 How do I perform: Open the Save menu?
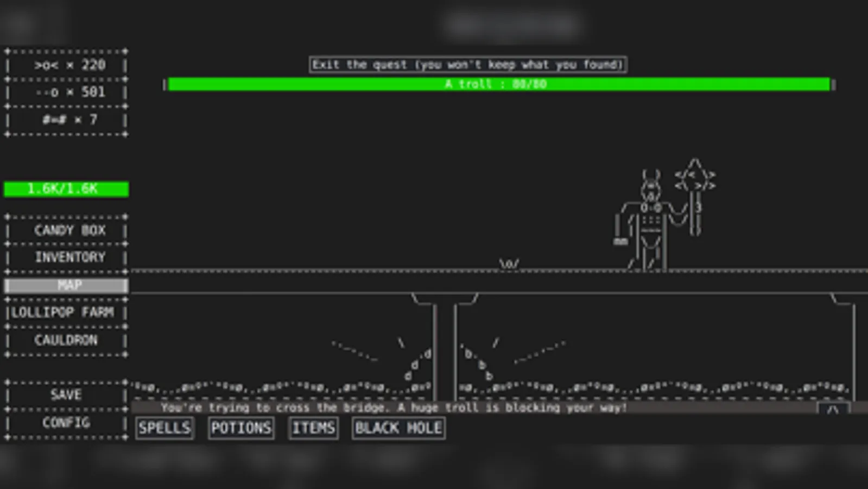[66, 395]
